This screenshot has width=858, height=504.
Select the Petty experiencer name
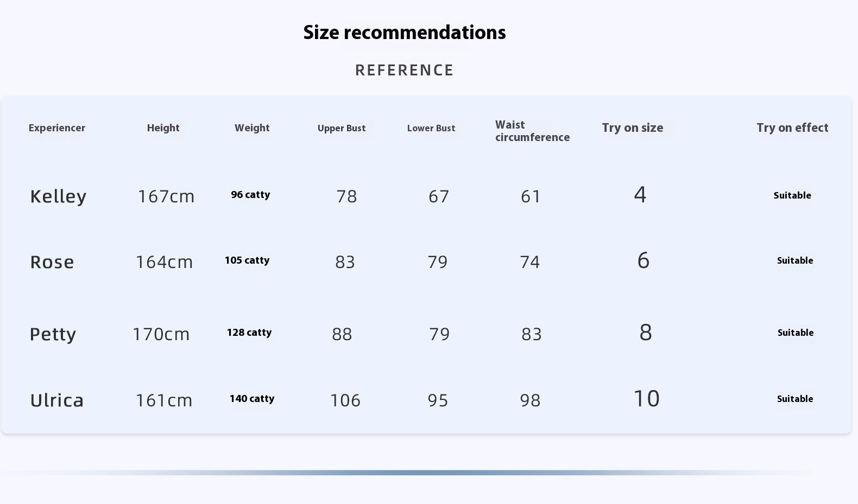pos(53,334)
